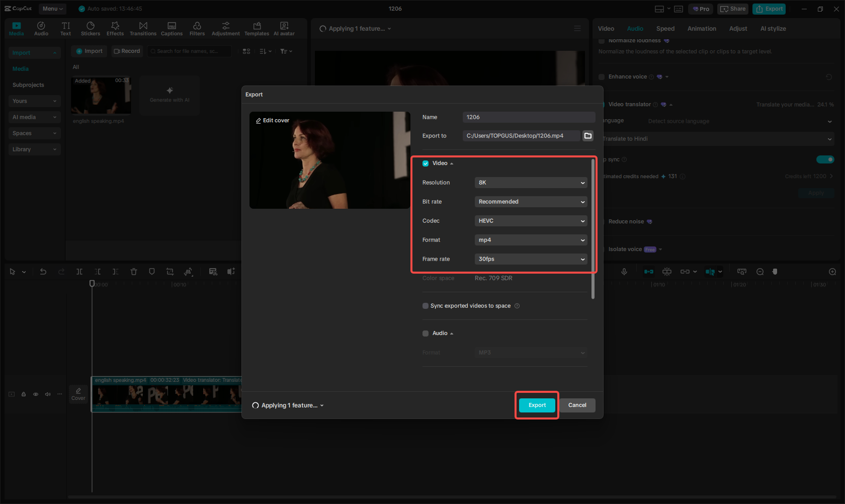Enable the Audio export checkbox

pos(426,333)
